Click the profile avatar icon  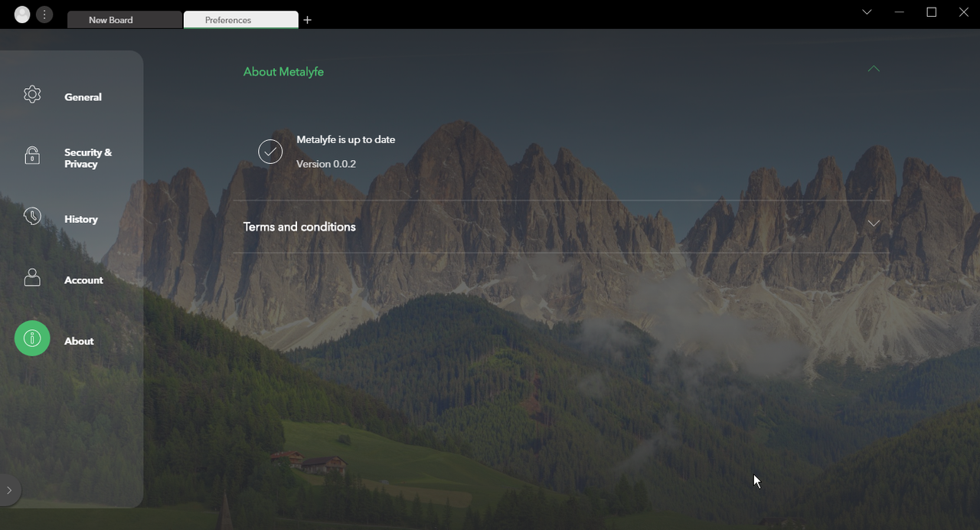click(22, 15)
